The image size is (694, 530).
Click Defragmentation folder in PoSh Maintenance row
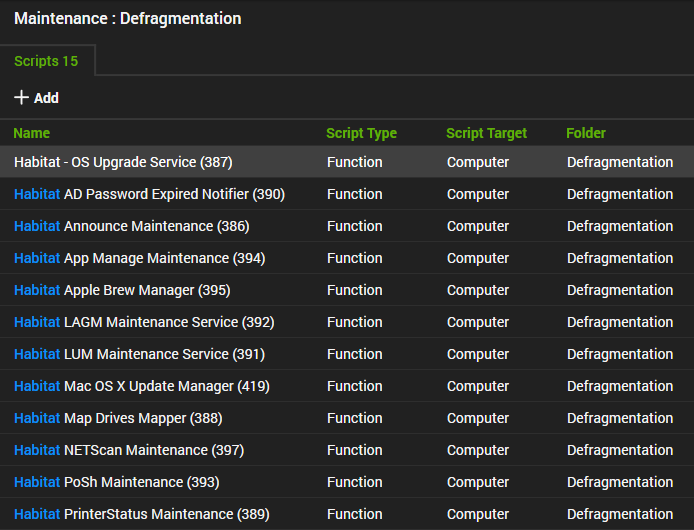620,482
